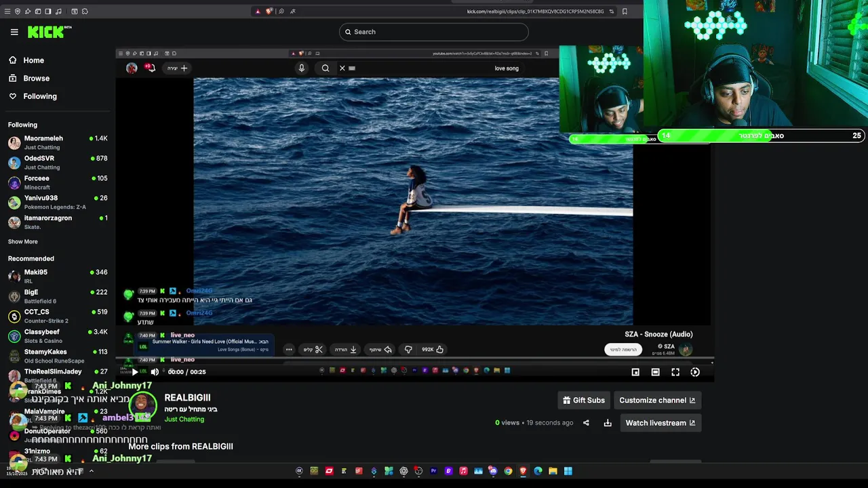
Task: Click the YouTube like button in clip
Action: [433, 350]
